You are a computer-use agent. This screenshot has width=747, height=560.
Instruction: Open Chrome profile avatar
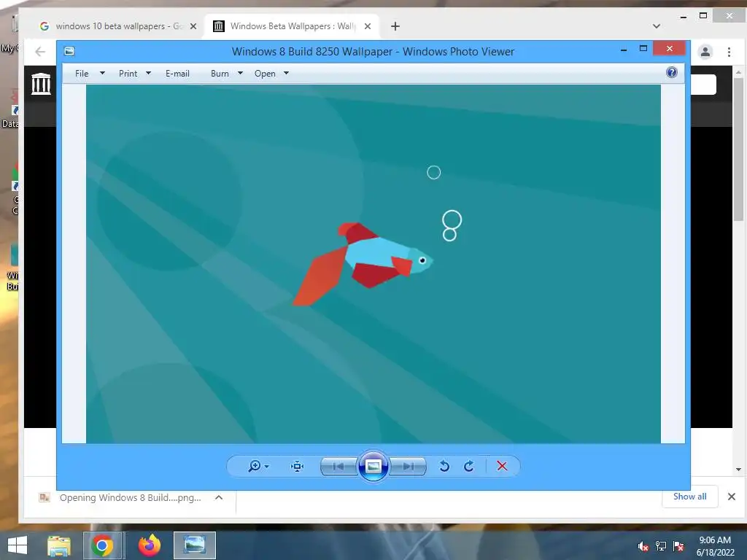[705, 52]
